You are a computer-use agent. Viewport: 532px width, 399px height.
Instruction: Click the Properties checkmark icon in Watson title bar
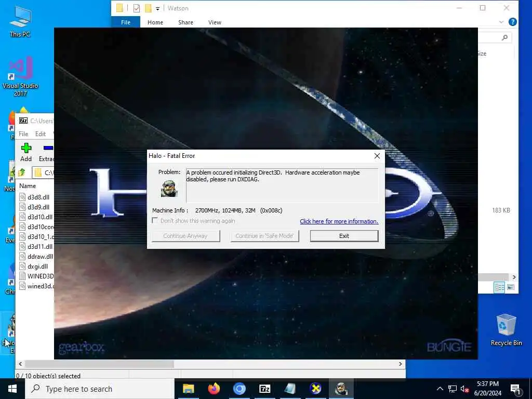click(137, 8)
